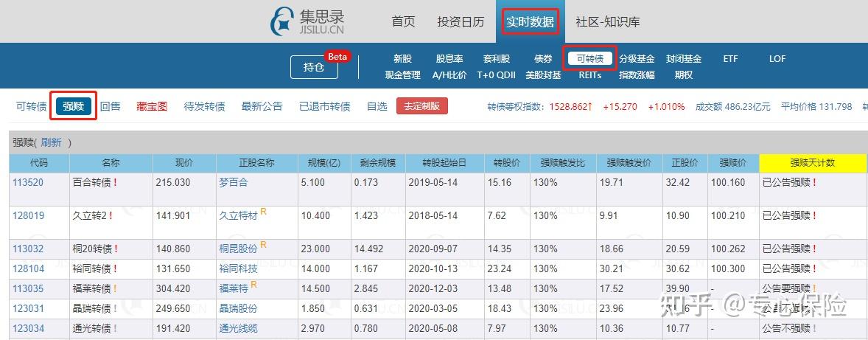This screenshot has width=868, height=340.
Task: Sort by the 转股价 column header
Action: [x=506, y=163]
